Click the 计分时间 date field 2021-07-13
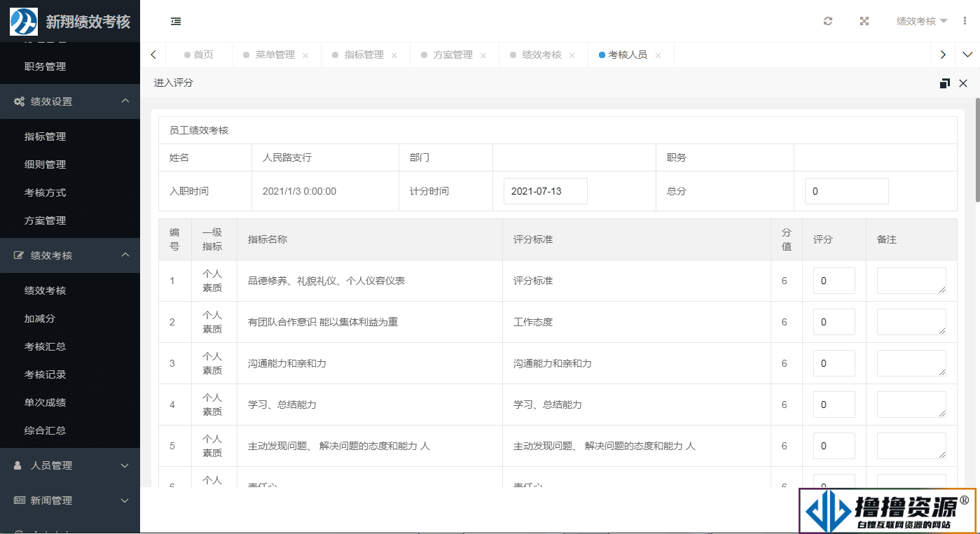Viewport: 980px width, 534px height. [546, 191]
